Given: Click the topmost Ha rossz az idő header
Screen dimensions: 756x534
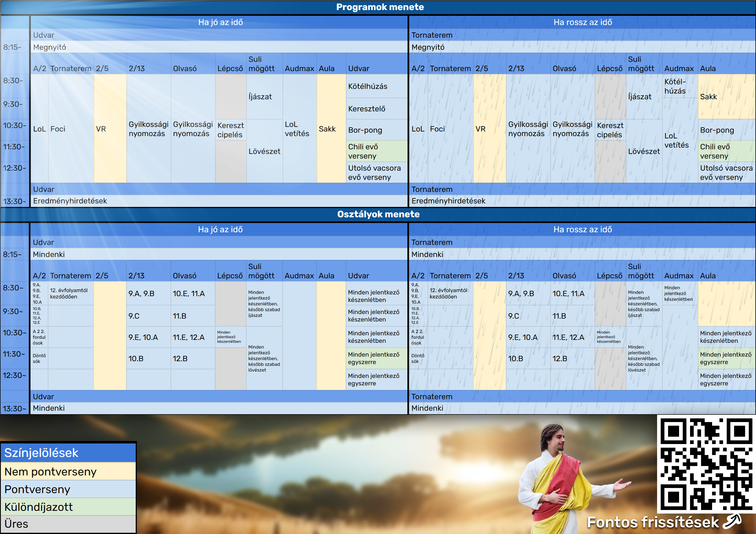Looking at the screenshot, I should point(582,22).
